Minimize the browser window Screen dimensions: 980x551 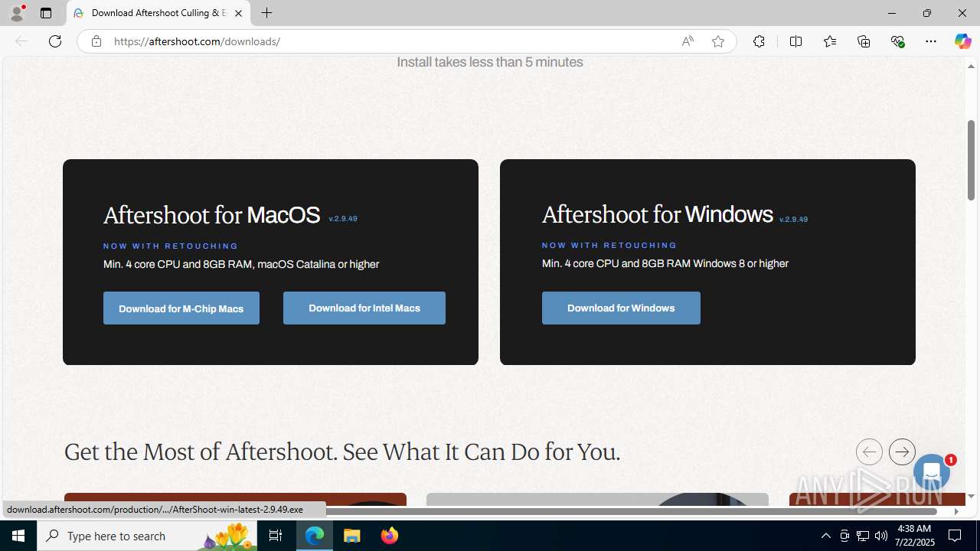point(892,13)
